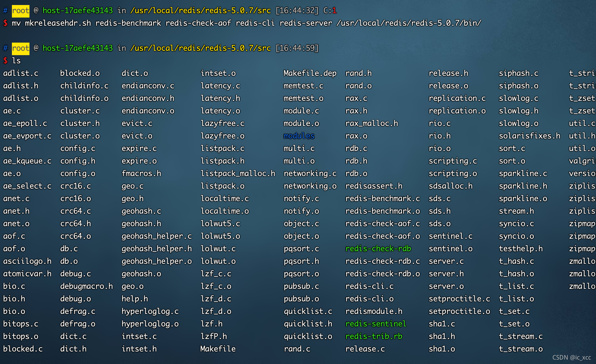Click the redis-cli.c file name

(x=369, y=286)
